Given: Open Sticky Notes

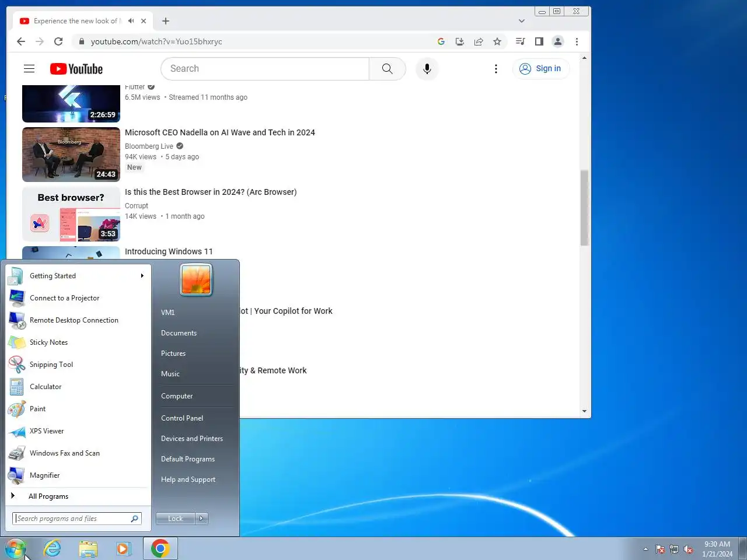Looking at the screenshot, I should 78,342.
